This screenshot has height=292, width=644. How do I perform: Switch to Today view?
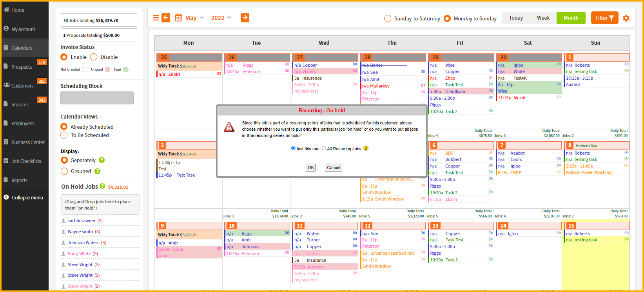click(x=516, y=18)
